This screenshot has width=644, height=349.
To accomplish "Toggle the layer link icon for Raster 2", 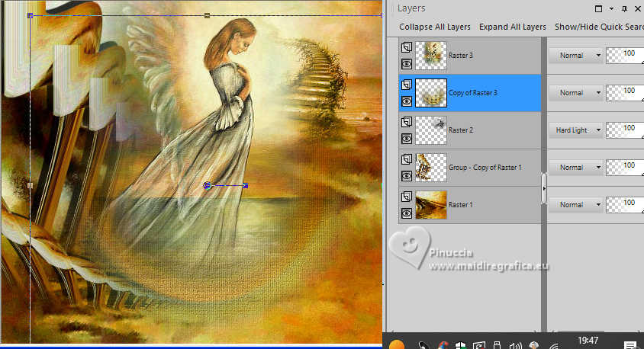I will (407, 122).
